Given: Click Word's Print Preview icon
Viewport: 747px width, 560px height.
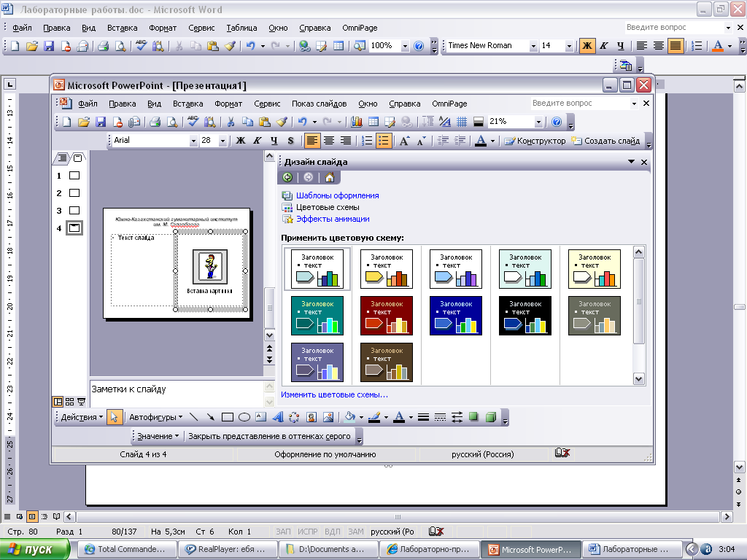Looking at the screenshot, I should coord(120,46).
